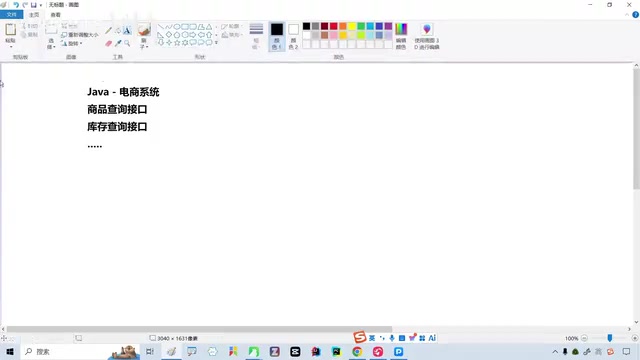The width and height of the screenshot is (640, 360).
Task: Activate Color 1 black swatch button
Action: point(276,36)
